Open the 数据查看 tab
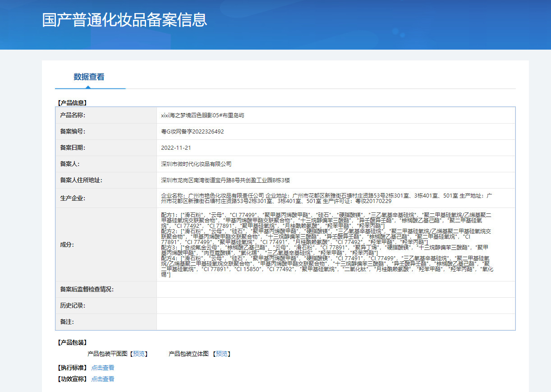Screen dimensions: 551x392 point(89,77)
